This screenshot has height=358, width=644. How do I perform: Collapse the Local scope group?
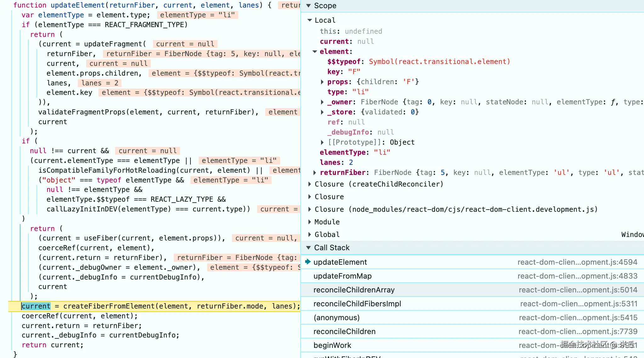310,20
